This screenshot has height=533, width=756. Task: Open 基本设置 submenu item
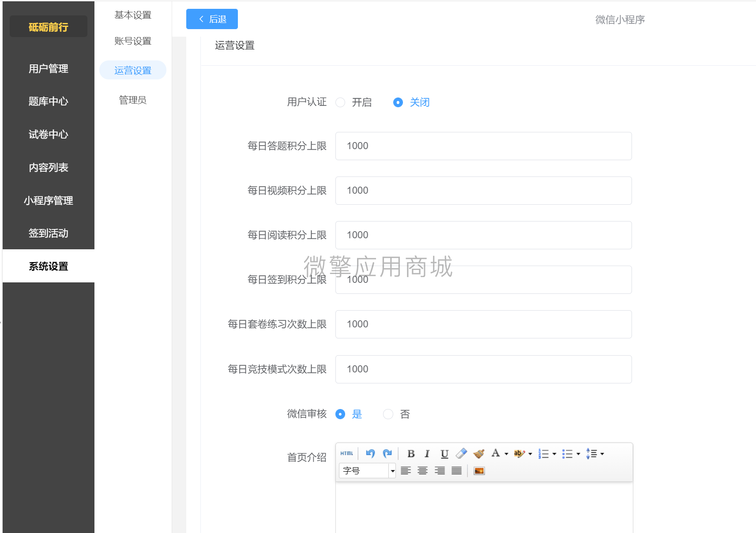point(133,15)
